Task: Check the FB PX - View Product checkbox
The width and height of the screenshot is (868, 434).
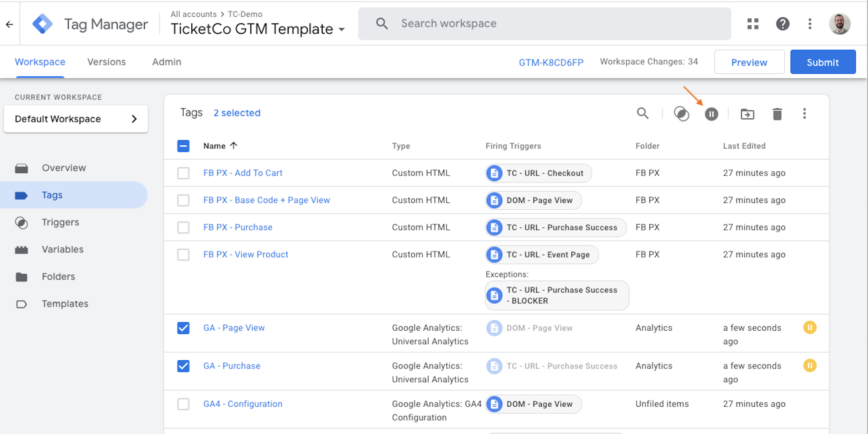Action: click(183, 255)
